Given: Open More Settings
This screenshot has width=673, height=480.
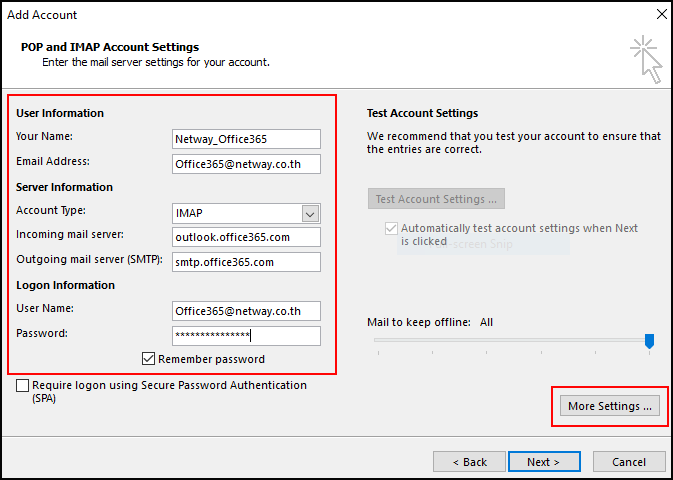Looking at the screenshot, I should pos(609,406).
